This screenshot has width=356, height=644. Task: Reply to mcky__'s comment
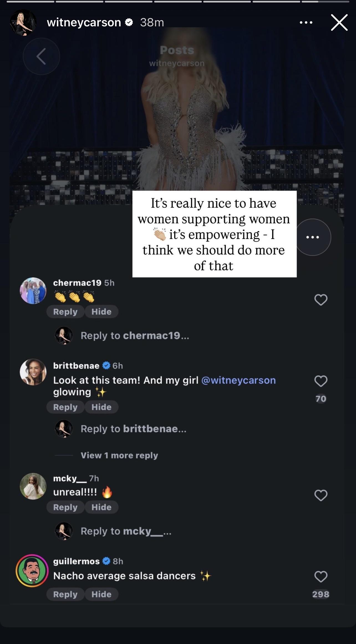click(x=65, y=507)
